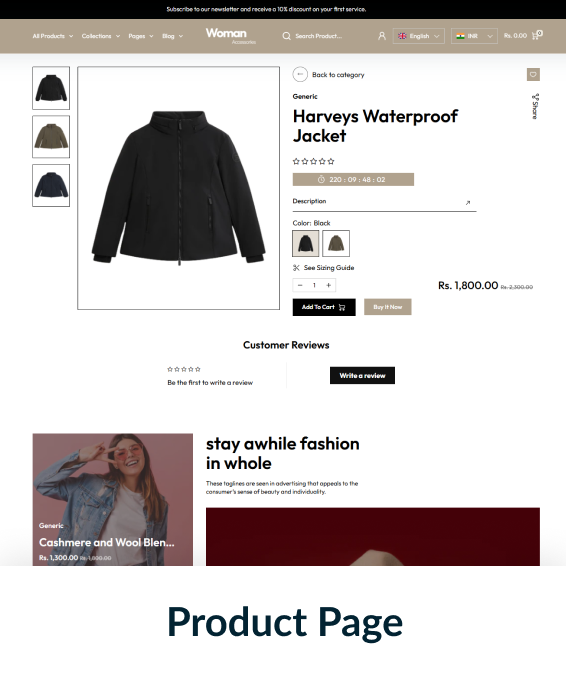The width and height of the screenshot is (566, 674).
Task: Select the navy jacket thumbnail
Action: (x=51, y=185)
